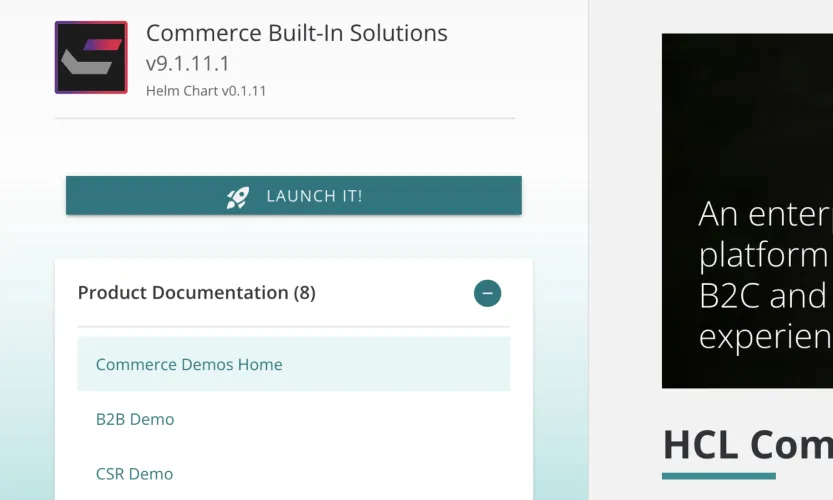The width and height of the screenshot is (833, 500).
Task: Click the Helm Chart v0.1.11 label
Action: click(x=206, y=91)
